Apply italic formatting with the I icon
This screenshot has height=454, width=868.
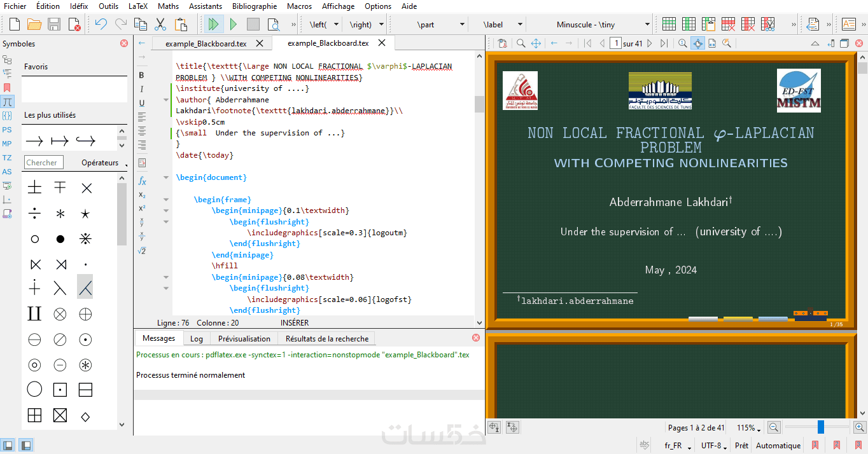point(142,89)
